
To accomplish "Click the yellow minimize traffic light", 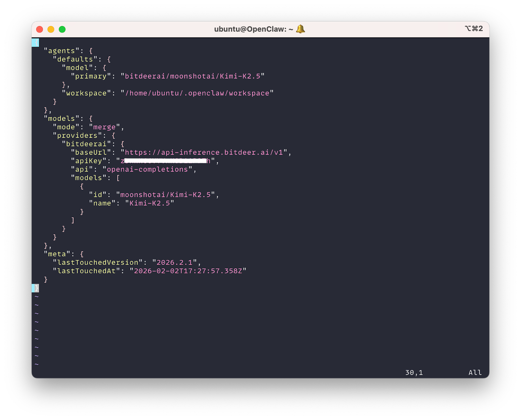I will [50, 29].
